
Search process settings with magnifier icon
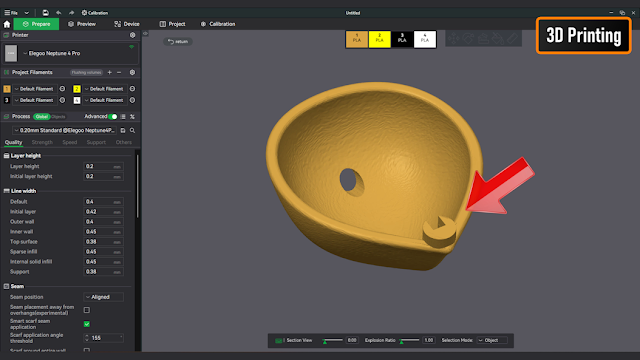(x=132, y=131)
